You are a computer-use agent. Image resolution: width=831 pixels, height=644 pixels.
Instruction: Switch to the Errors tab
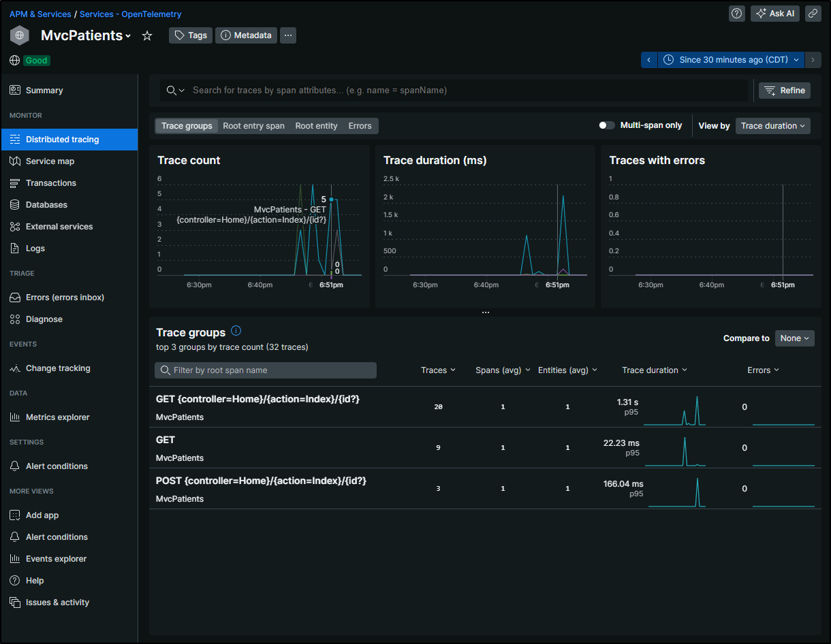click(x=360, y=126)
